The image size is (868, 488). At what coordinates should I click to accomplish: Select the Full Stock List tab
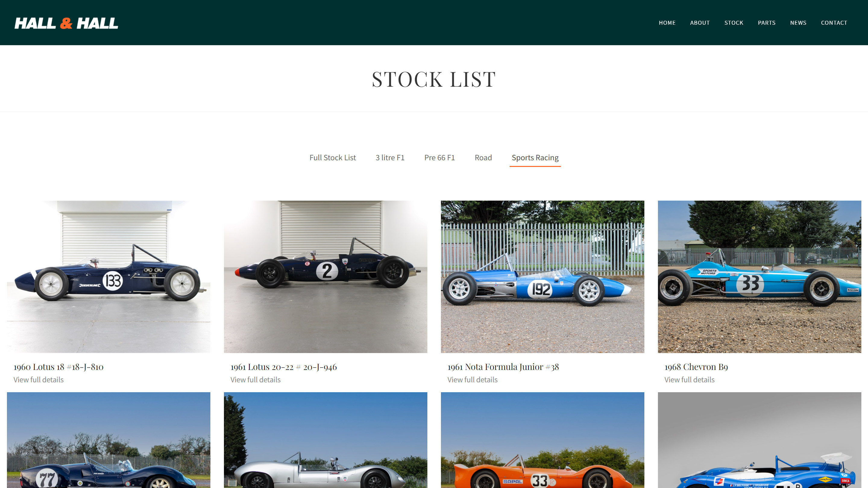click(332, 158)
